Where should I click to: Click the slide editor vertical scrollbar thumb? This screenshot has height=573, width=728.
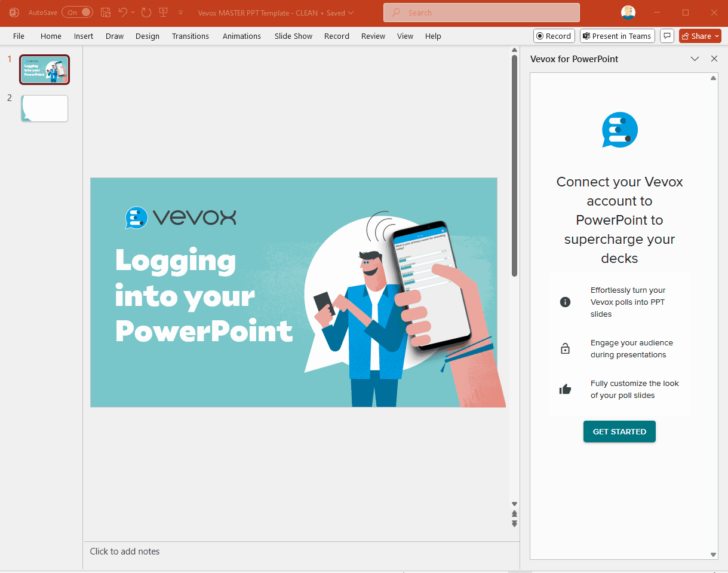pos(514,166)
